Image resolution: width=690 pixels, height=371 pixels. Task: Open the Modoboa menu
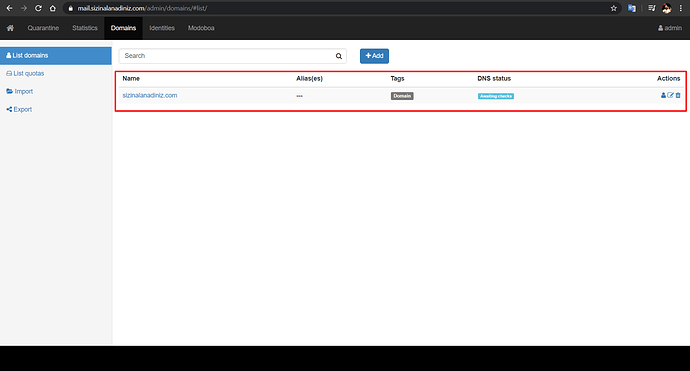point(201,28)
